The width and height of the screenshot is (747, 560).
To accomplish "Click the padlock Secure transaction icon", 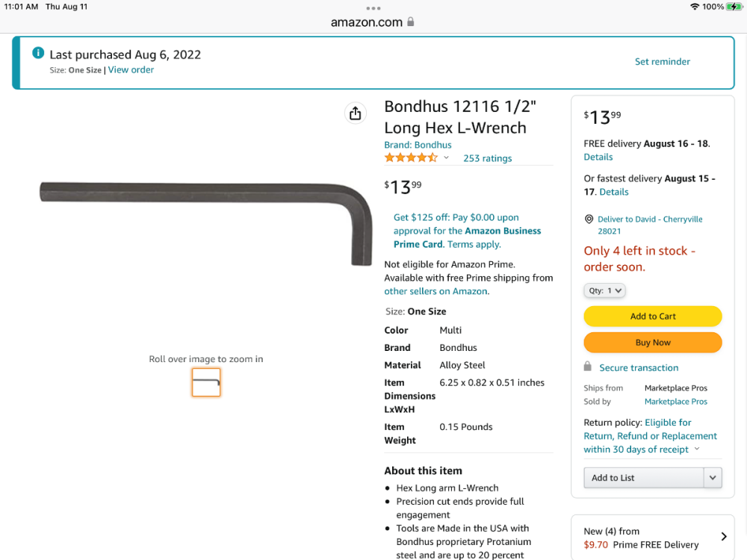I will click(588, 367).
